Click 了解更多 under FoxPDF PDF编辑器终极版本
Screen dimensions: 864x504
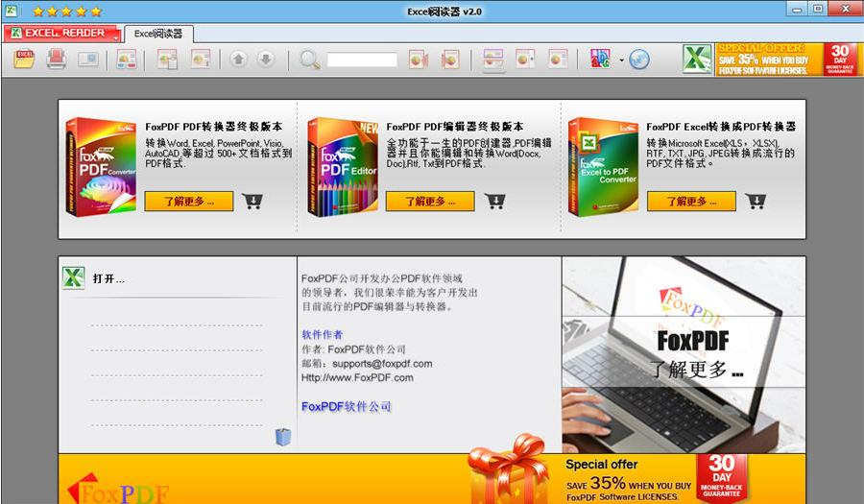coord(430,201)
